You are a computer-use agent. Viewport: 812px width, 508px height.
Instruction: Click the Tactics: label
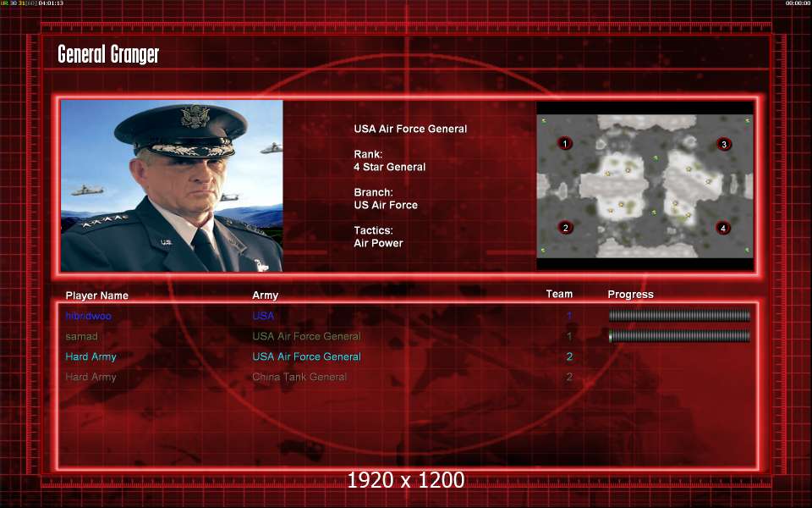(373, 230)
